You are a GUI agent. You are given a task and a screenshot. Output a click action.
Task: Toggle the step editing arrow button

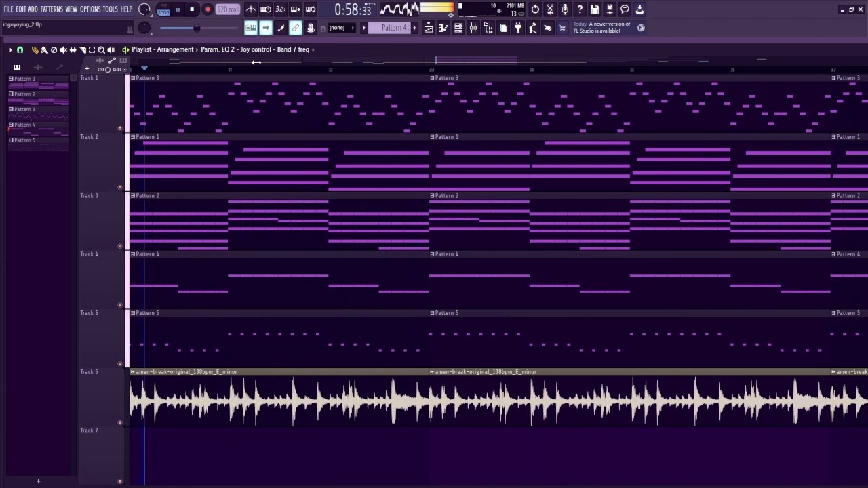point(266,28)
